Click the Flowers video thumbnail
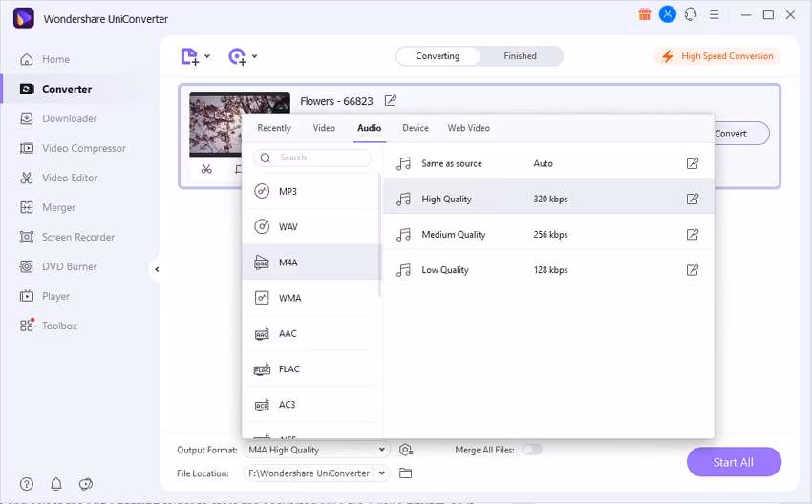The width and height of the screenshot is (812, 504). (x=215, y=124)
